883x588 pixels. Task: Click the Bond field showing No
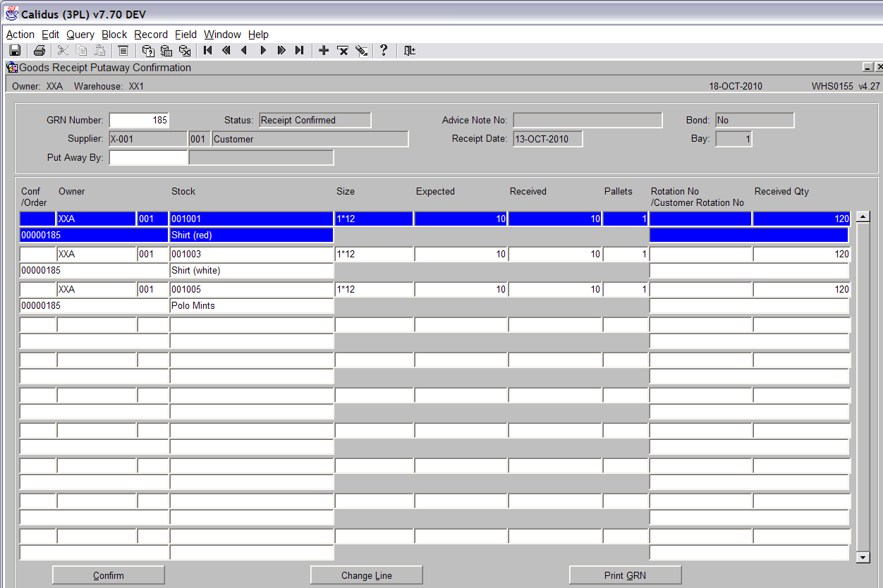[x=755, y=121]
